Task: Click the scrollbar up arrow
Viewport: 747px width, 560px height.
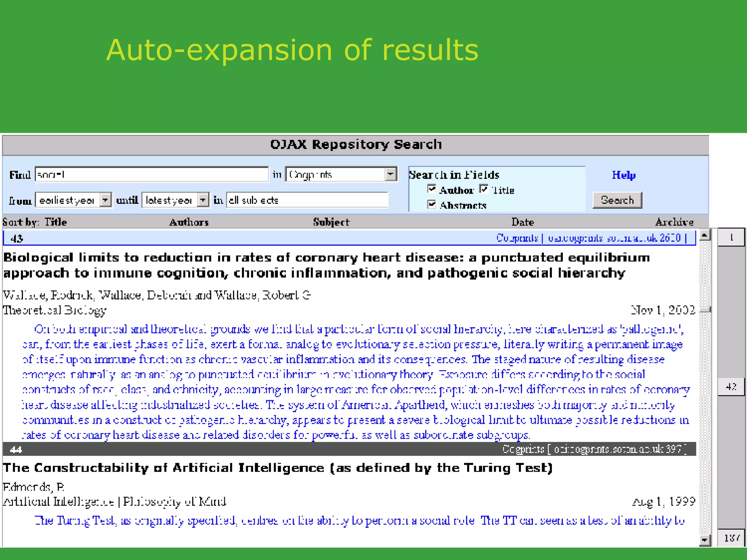Action: coord(705,235)
